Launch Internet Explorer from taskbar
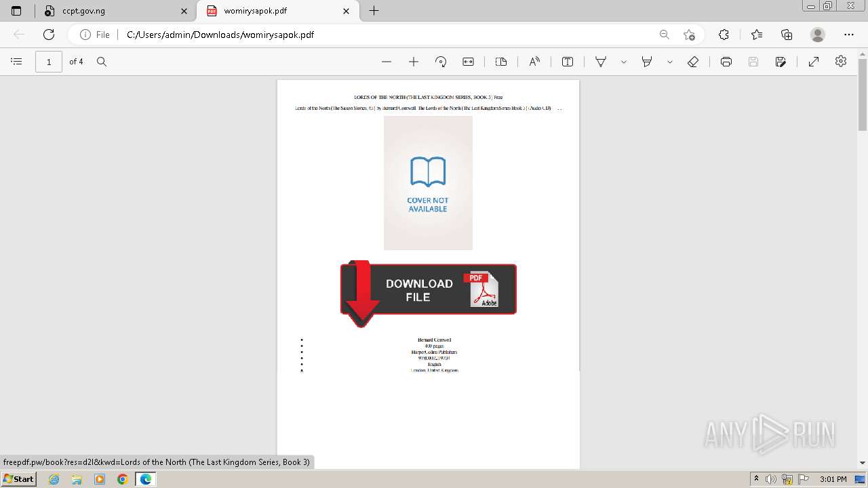The width and height of the screenshot is (868, 488). 54,479
